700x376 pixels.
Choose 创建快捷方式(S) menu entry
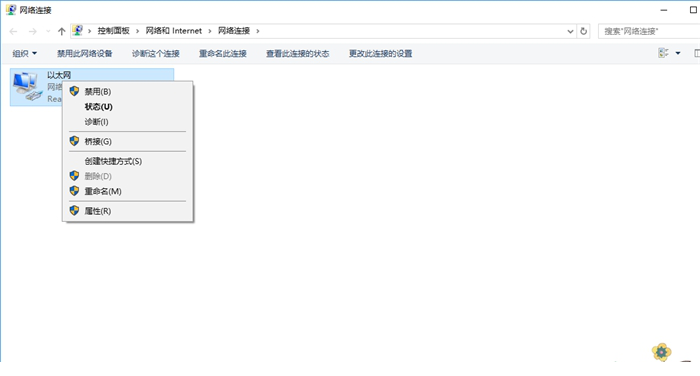(128, 161)
